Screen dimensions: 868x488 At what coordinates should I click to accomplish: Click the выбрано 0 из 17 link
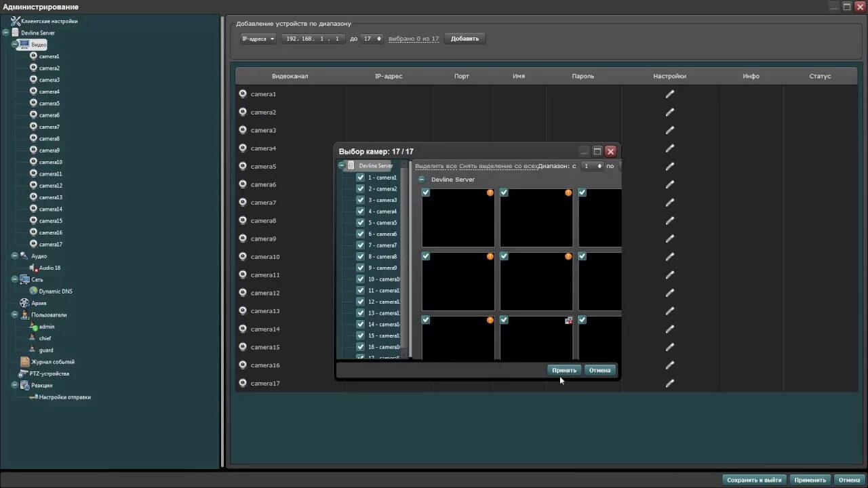coord(414,39)
